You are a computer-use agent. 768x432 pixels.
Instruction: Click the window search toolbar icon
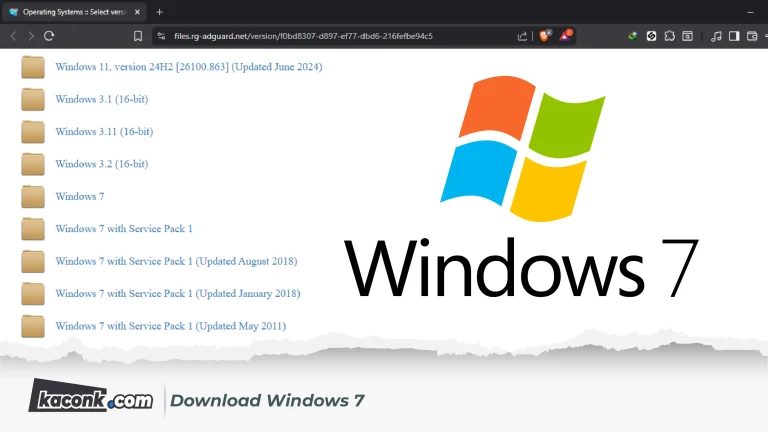click(688, 36)
